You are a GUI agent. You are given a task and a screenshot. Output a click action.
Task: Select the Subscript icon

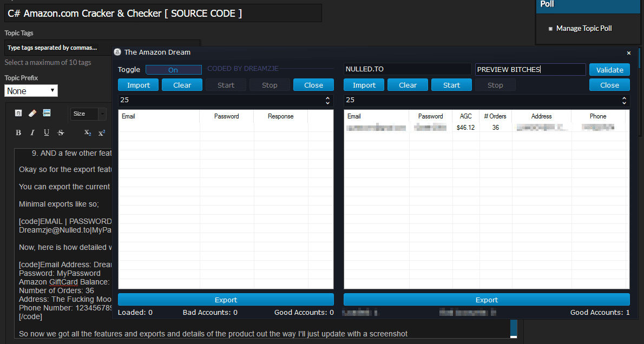88,133
